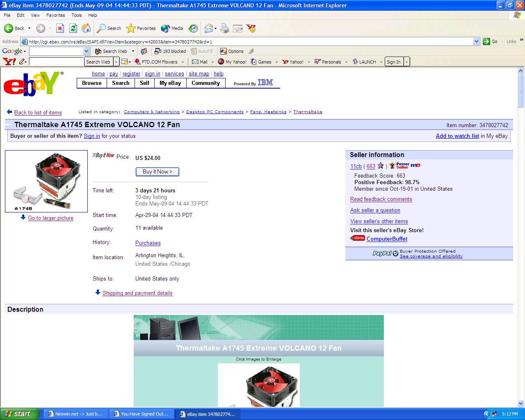Screen dimensions: 525x420
Task: Open the Back button history dropdown
Action: tap(29, 28)
